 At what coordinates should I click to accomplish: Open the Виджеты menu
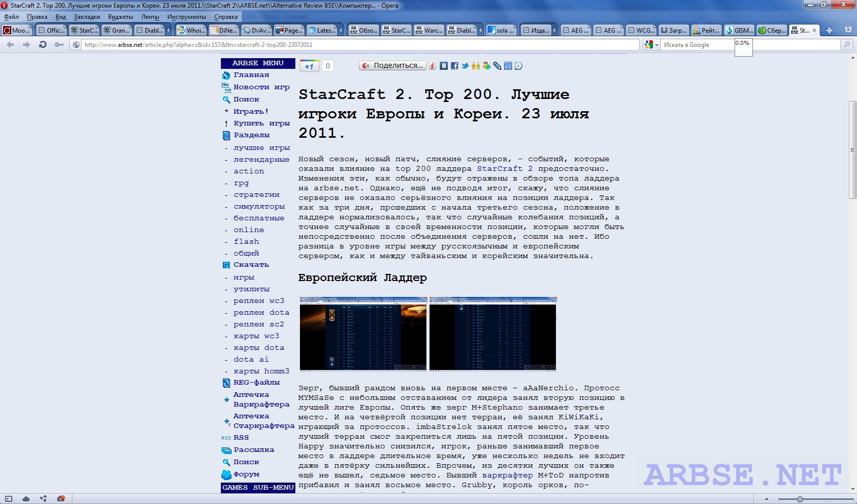pyautogui.click(x=120, y=17)
